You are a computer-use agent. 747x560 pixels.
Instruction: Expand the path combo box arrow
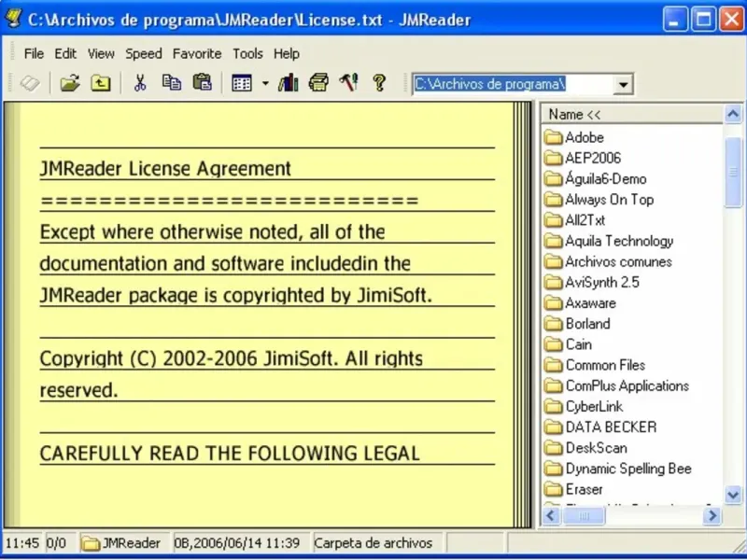(623, 85)
